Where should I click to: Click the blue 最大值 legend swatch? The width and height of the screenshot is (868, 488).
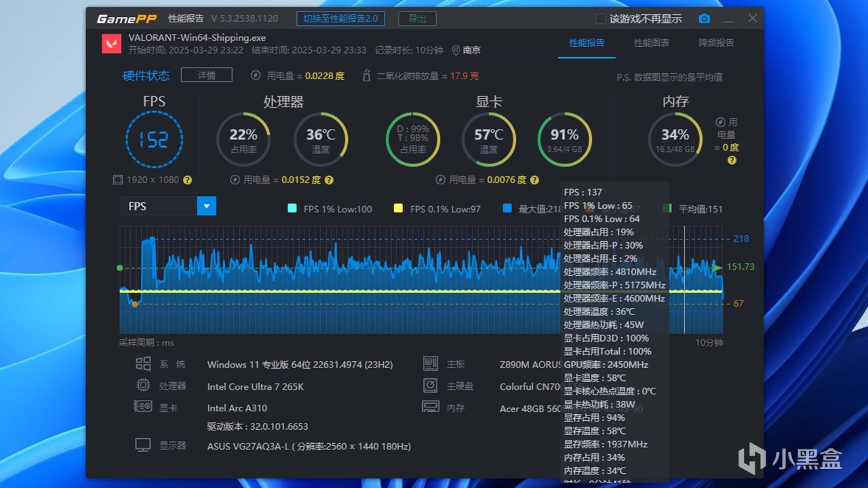(507, 209)
